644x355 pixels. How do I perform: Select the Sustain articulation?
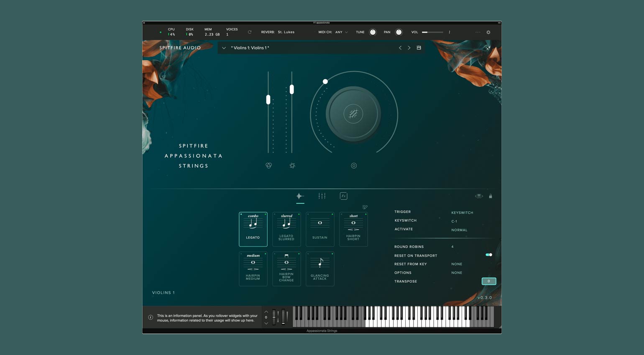pyautogui.click(x=320, y=229)
